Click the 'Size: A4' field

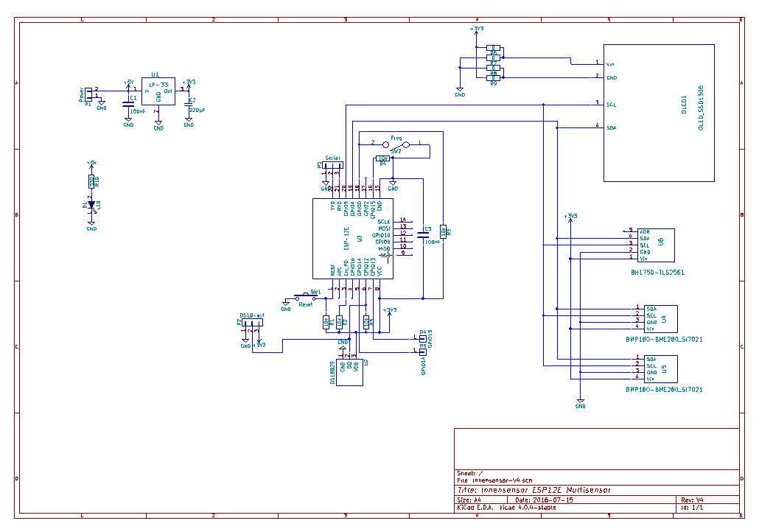pyautogui.click(x=469, y=500)
